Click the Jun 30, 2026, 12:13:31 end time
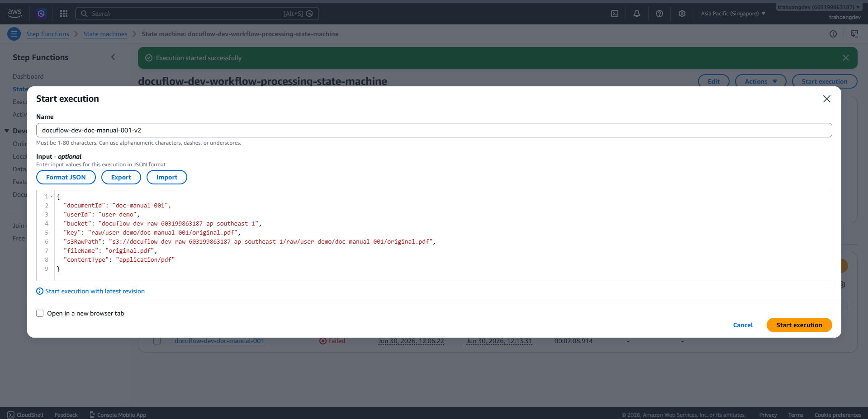Image resolution: width=868 pixels, height=419 pixels. coord(499,341)
